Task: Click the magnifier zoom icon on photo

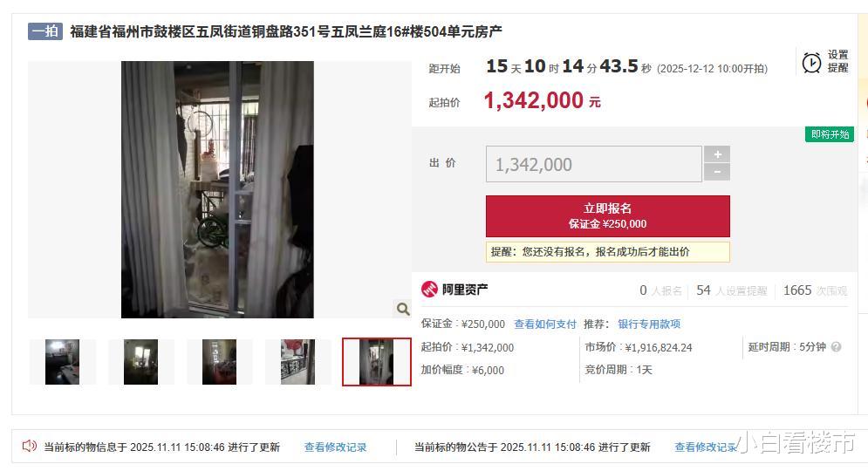Action: [403, 309]
